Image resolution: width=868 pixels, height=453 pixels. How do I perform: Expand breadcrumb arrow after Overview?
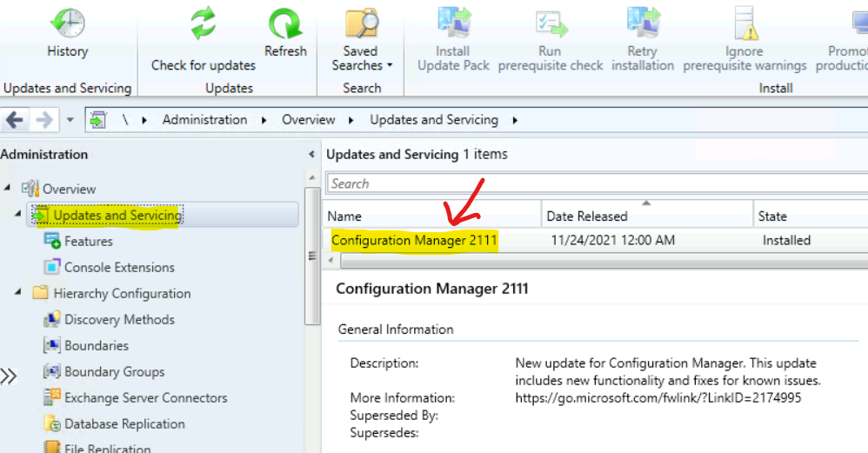(351, 120)
